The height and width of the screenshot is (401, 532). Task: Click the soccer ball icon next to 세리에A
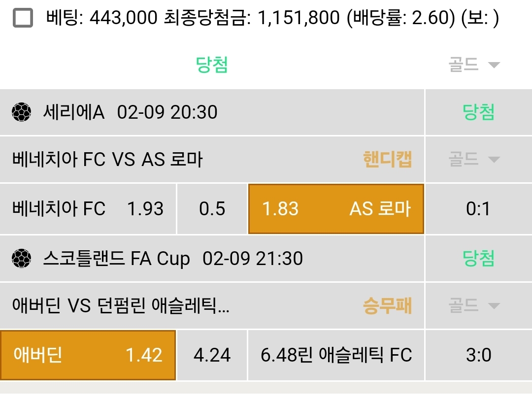coord(21,112)
